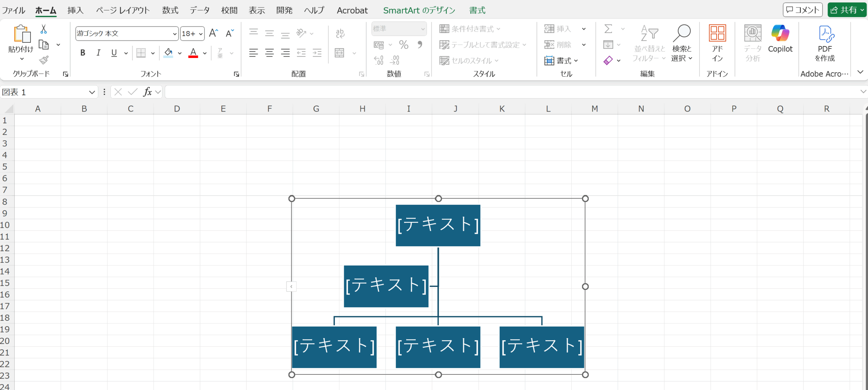Viewport: 868px width, 390px height.
Task: Click the merge and center icon
Action: [339, 53]
